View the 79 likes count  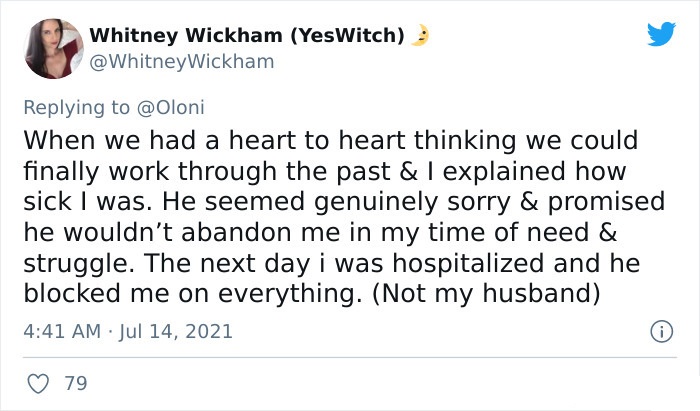76,384
